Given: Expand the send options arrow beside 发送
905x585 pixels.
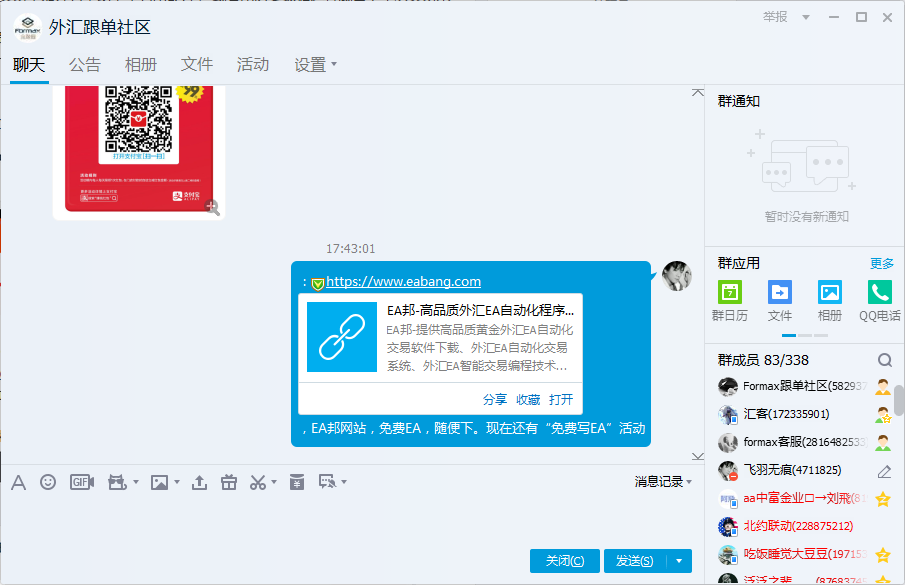Looking at the screenshot, I should 679,561.
